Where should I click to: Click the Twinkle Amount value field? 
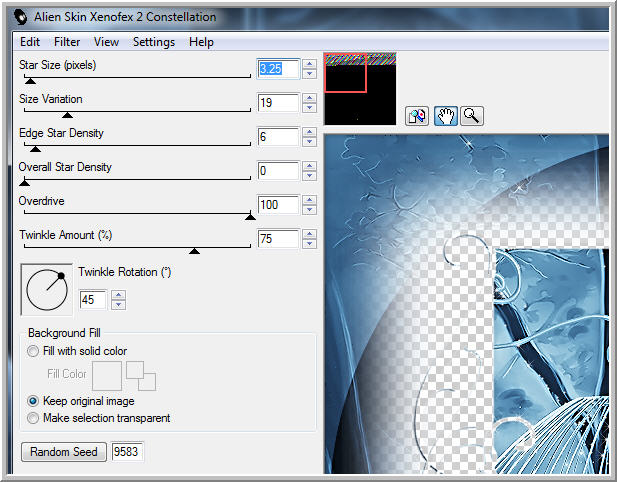[x=278, y=238]
